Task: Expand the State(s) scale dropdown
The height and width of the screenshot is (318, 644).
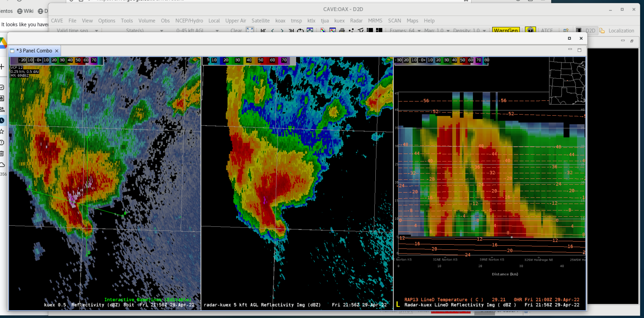Action: click(162, 31)
